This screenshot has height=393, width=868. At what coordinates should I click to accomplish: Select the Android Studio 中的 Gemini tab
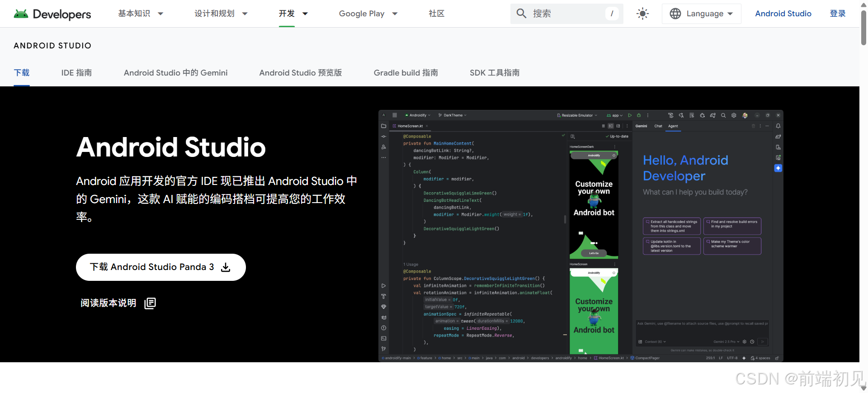click(x=175, y=73)
